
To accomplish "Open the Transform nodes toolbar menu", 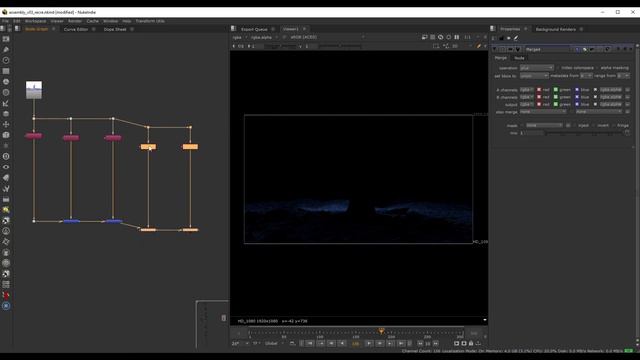I will click(x=6, y=124).
